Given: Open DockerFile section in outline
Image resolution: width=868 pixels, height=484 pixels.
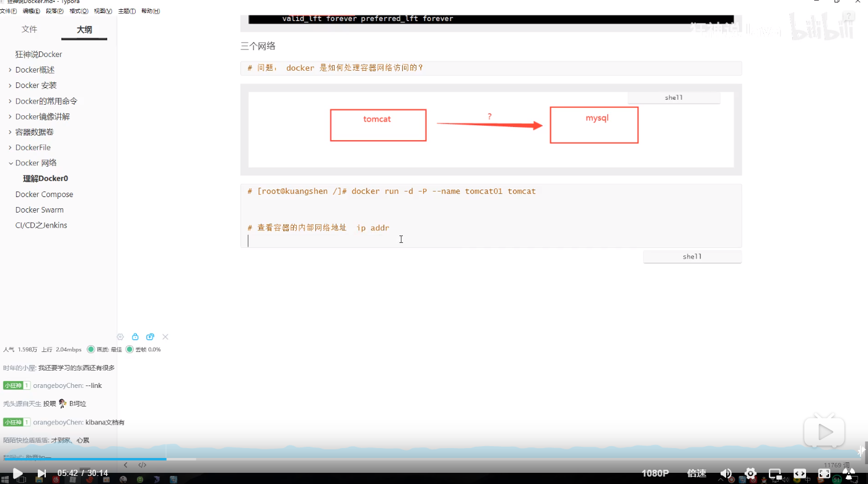Looking at the screenshot, I should [33, 147].
